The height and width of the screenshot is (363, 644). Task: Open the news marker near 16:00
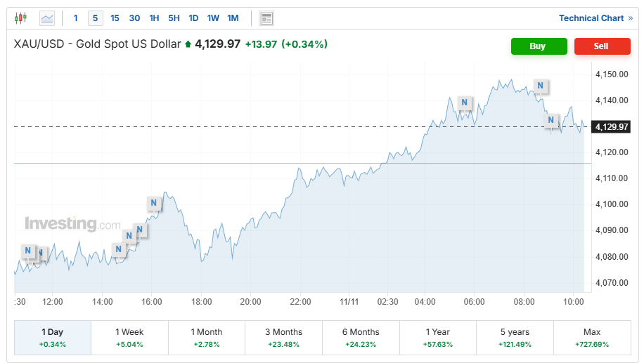pyautogui.click(x=153, y=204)
